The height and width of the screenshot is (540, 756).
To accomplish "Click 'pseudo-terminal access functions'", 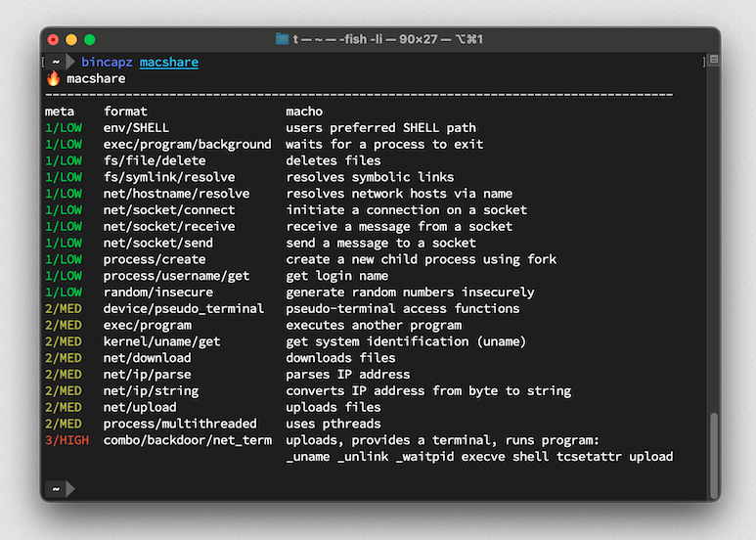I will [x=403, y=308].
